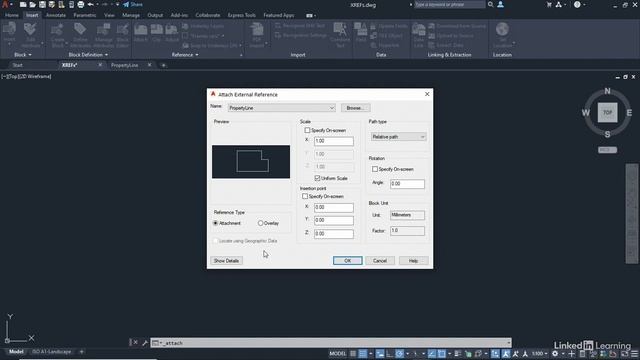
Task: Click the Share paper-plane icon
Action: click(x=126, y=4)
